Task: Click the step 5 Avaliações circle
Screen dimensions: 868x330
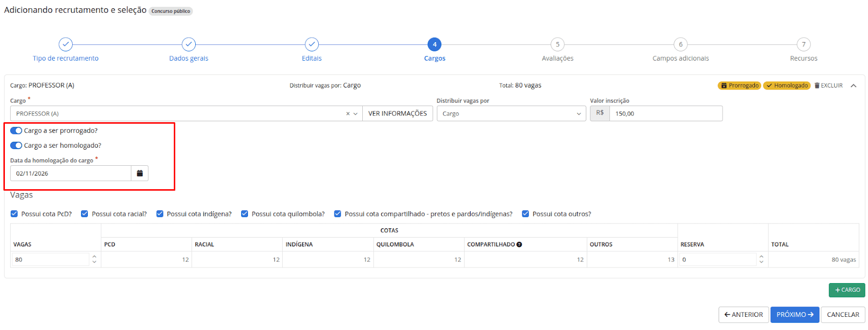Action: coord(558,44)
